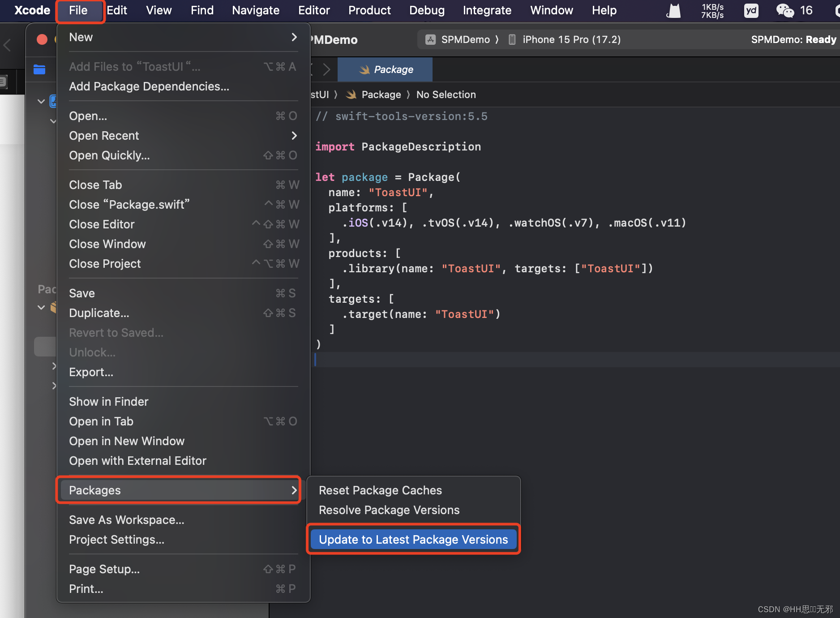Select Print… menu item
840x618 pixels.
[184, 589]
